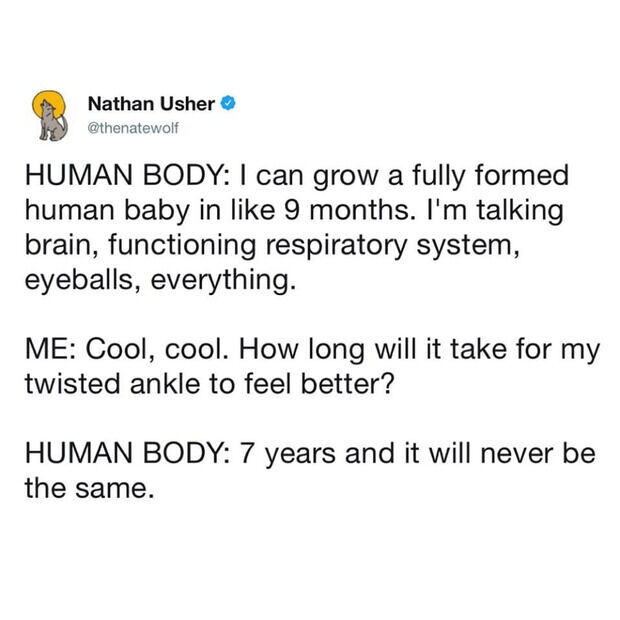This screenshot has height=620, width=620.
Task: Click the closing words "the same."
Action: [89, 488]
